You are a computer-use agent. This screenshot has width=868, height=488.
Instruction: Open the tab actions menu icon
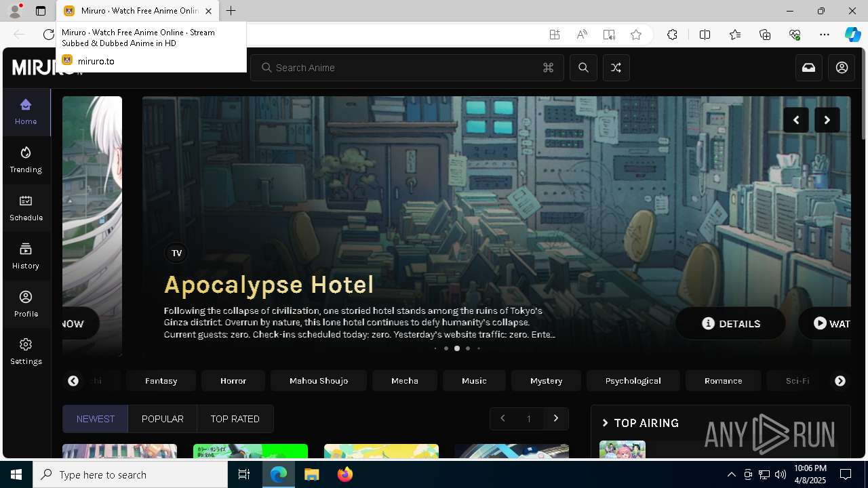point(41,11)
